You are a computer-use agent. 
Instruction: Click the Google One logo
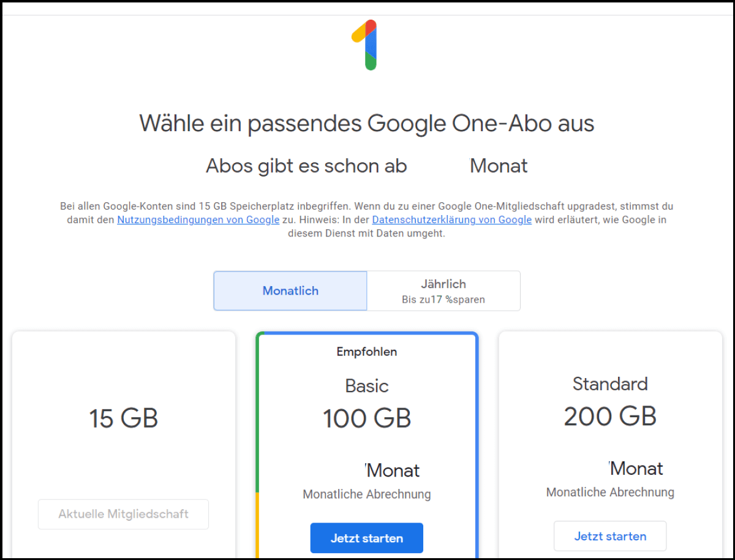pyautogui.click(x=366, y=45)
